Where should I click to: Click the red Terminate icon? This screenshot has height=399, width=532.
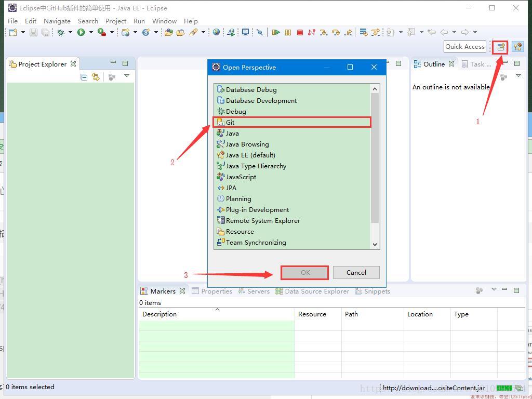(300, 32)
